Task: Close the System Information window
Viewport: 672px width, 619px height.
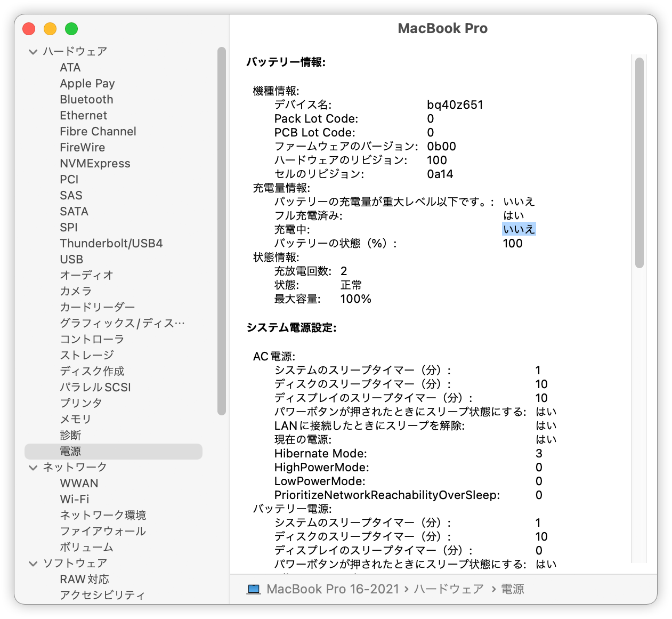Action: click(x=29, y=29)
